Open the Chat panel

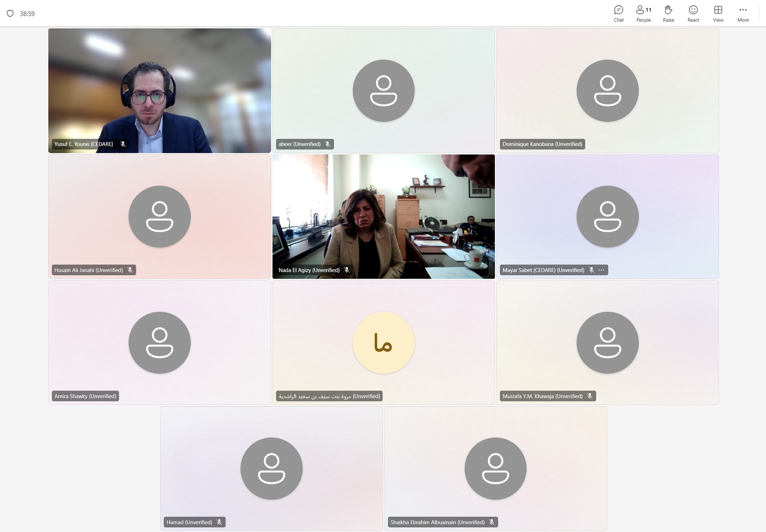pyautogui.click(x=619, y=14)
